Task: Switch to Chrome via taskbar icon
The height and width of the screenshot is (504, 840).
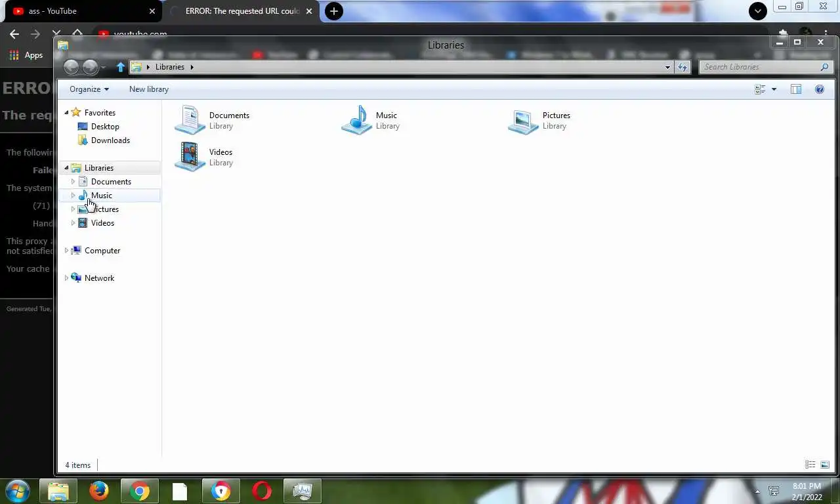Action: coord(140,491)
